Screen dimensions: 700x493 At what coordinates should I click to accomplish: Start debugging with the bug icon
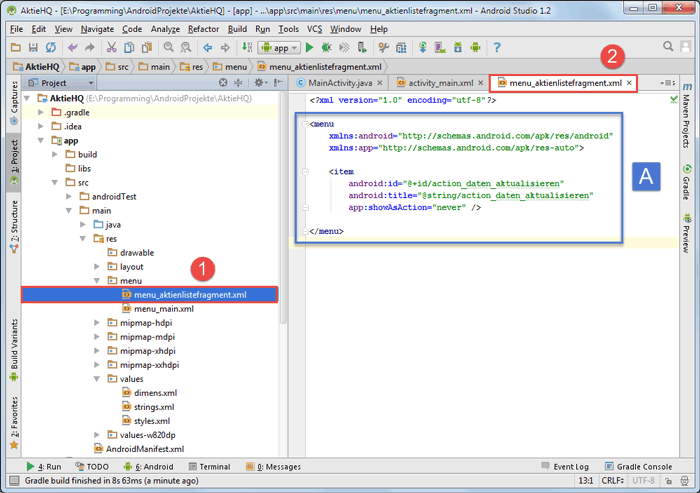coord(327,47)
